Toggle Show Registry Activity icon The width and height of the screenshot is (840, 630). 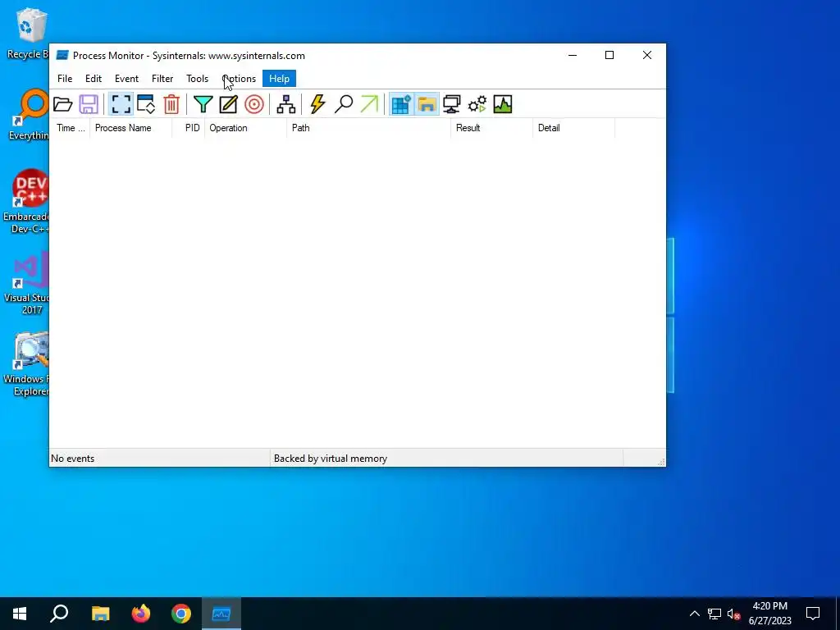[x=401, y=104]
